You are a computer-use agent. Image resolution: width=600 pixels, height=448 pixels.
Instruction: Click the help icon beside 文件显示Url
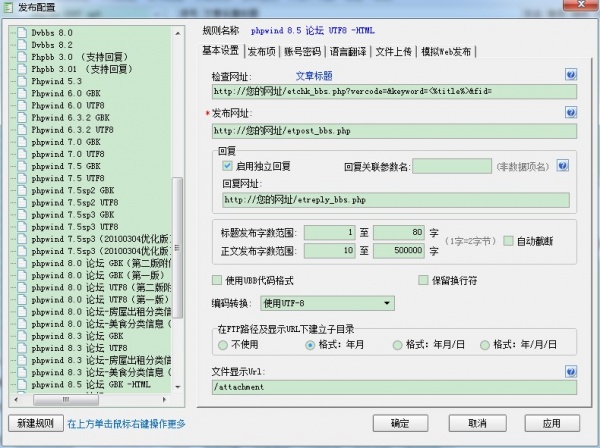click(x=571, y=371)
